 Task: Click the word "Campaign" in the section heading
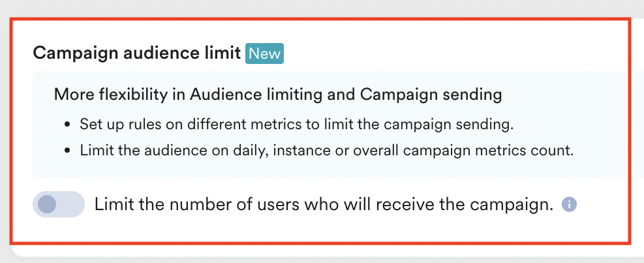(69, 53)
